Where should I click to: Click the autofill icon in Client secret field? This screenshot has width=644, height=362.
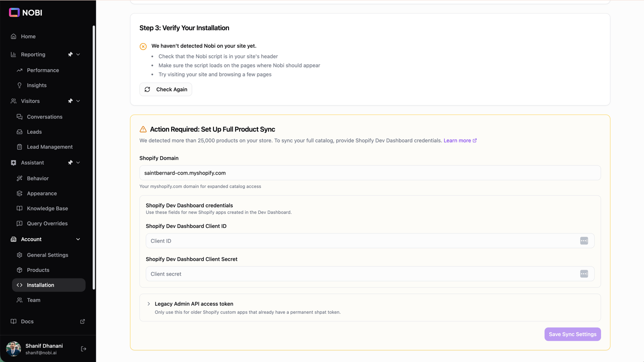pos(584,274)
